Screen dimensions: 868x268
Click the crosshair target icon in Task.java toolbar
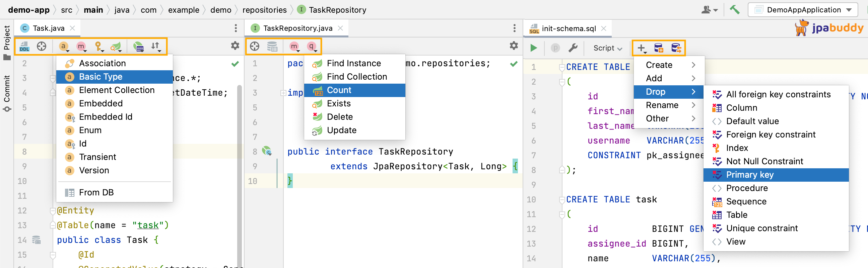[x=42, y=46]
